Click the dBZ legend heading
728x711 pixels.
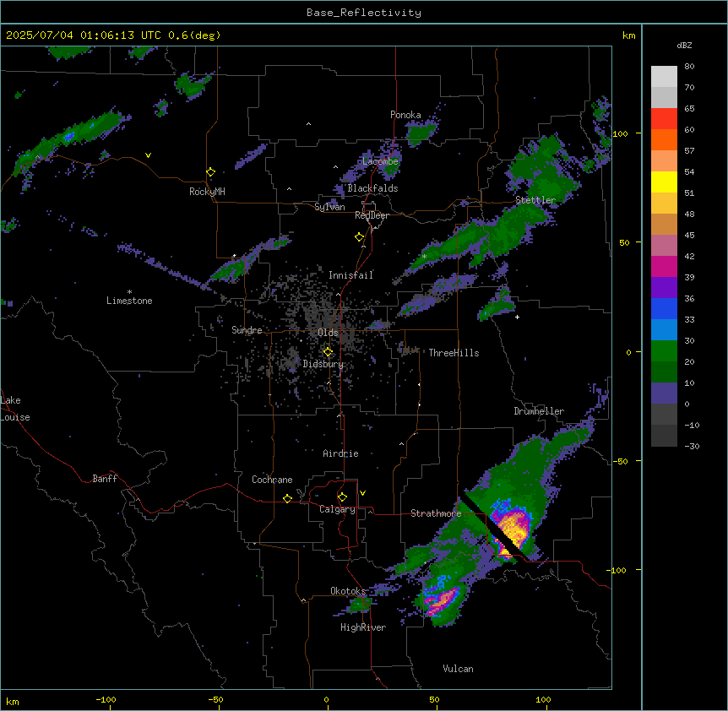(684, 46)
